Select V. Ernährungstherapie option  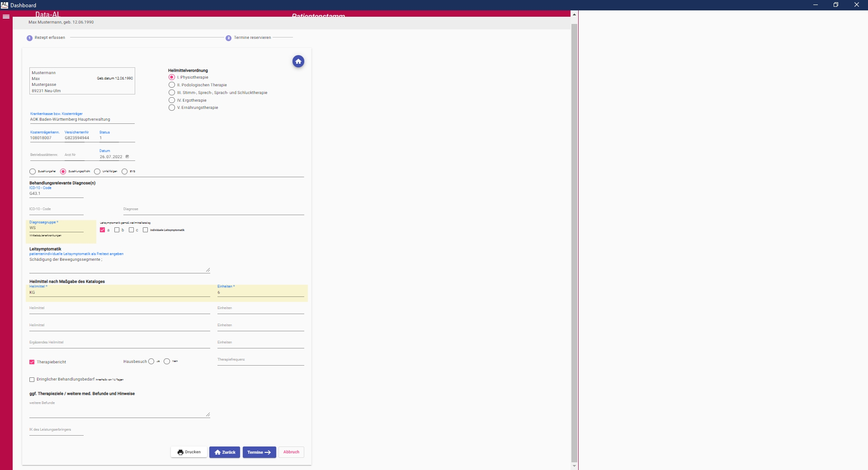[x=172, y=108]
